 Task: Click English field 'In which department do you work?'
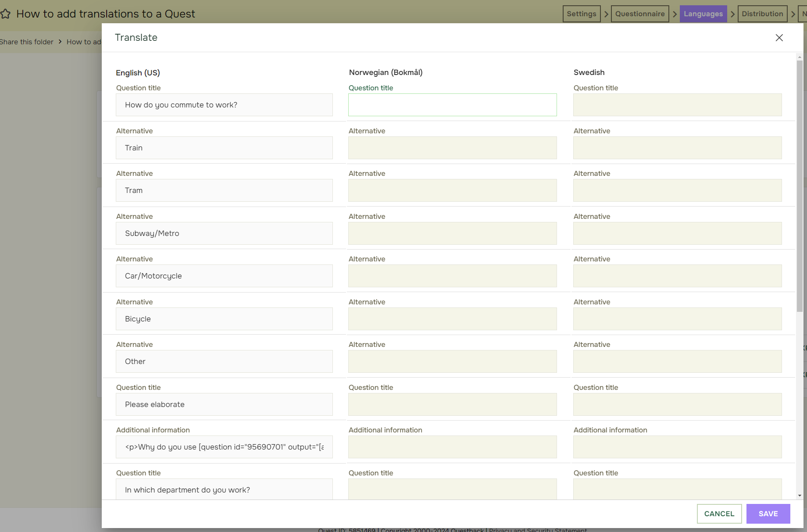[x=224, y=489]
